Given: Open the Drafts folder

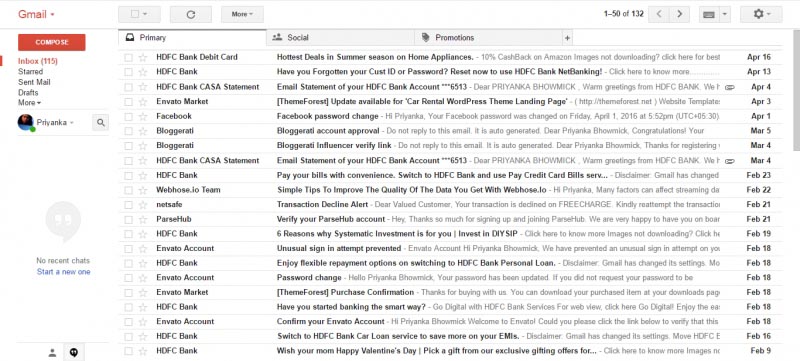Looking at the screenshot, I should [28, 92].
